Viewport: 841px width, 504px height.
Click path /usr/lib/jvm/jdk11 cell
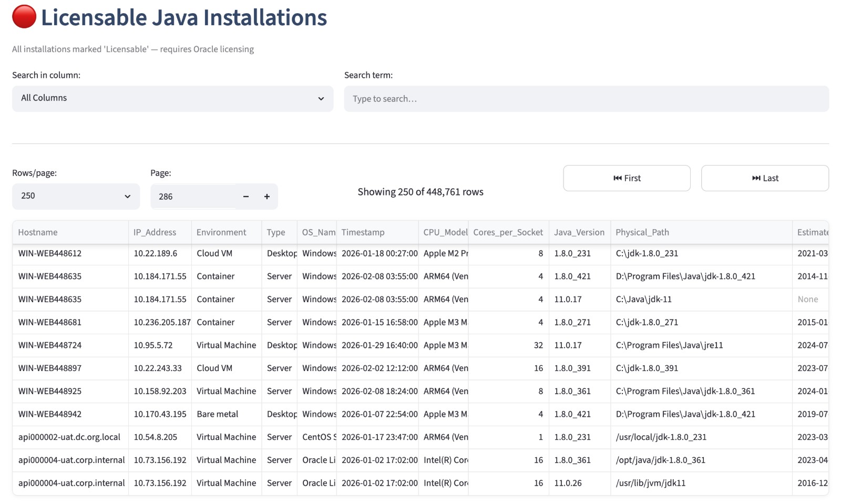click(701, 483)
